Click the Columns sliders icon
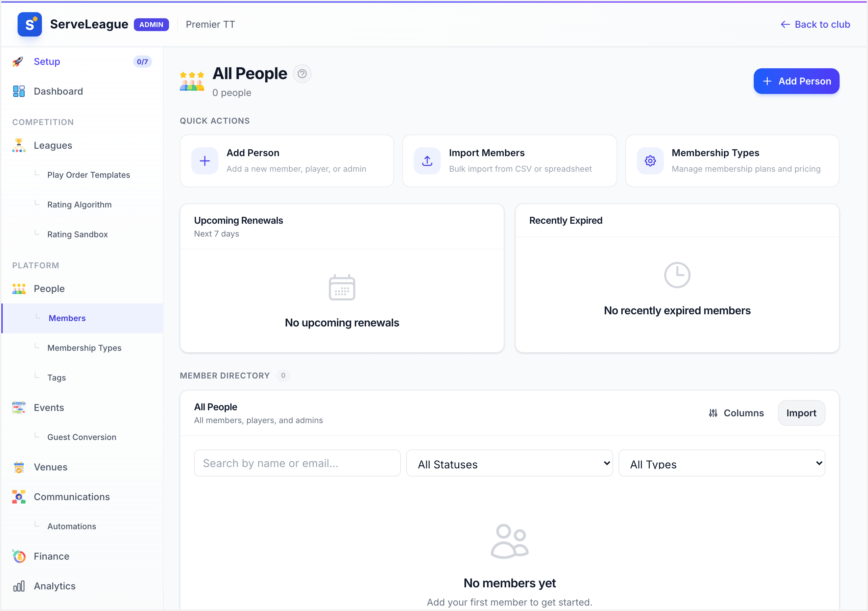Viewport: 868px width, 611px height. point(713,413)
